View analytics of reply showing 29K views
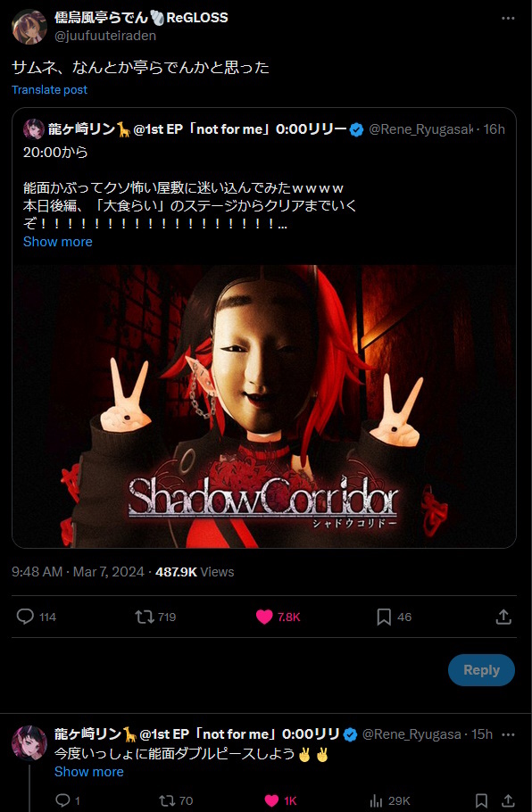 (376, 800)
